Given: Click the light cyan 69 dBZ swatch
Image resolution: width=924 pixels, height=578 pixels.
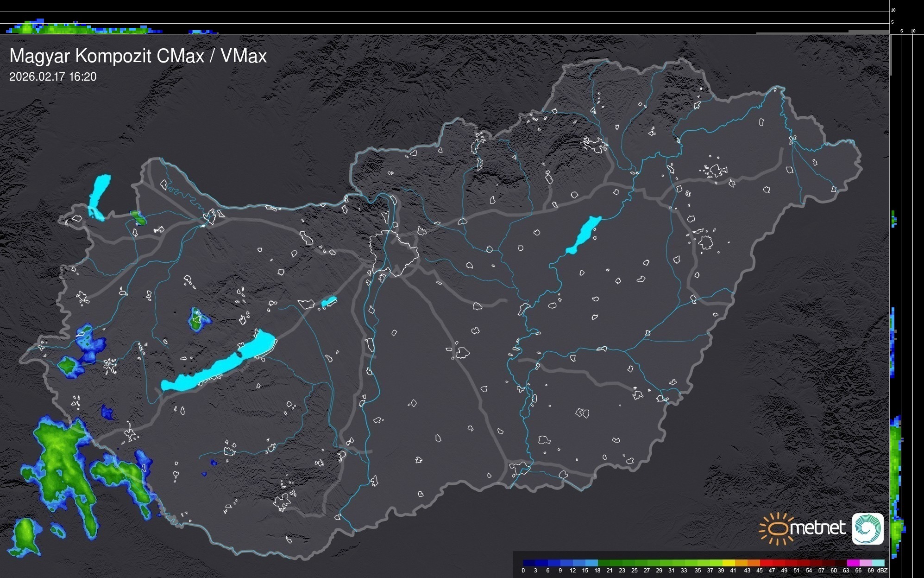Looking at the screenshot, I should (x=878, y=563).
